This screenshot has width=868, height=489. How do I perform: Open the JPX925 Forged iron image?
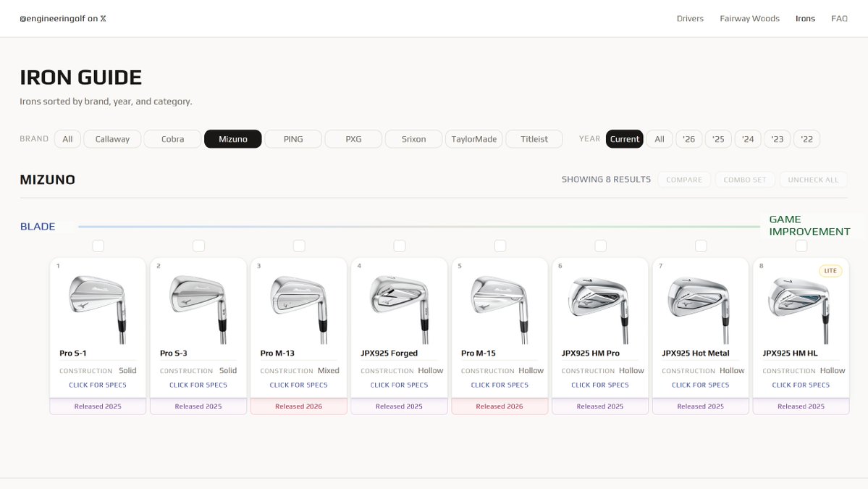pyautogui.click(x=399, y=309)
